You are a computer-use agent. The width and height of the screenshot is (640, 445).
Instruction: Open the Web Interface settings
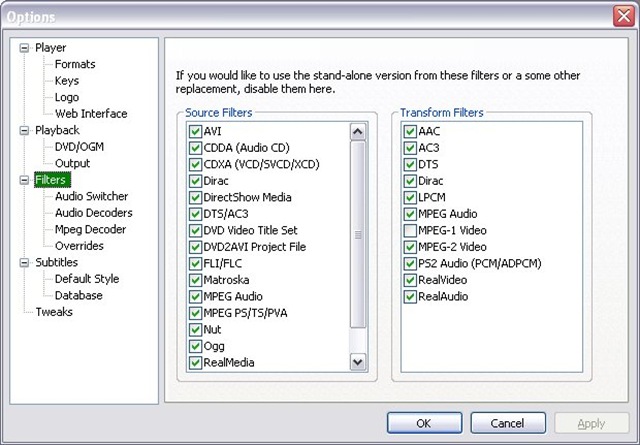point(91,113)
